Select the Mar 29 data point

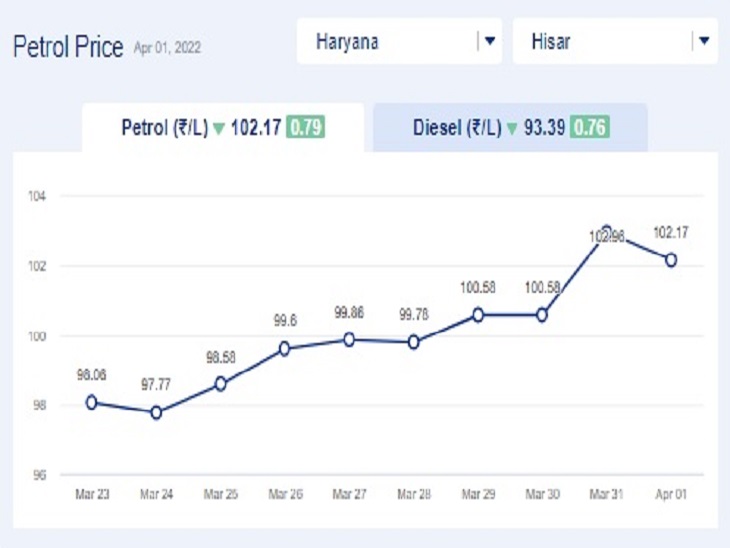tap(478, 314)
